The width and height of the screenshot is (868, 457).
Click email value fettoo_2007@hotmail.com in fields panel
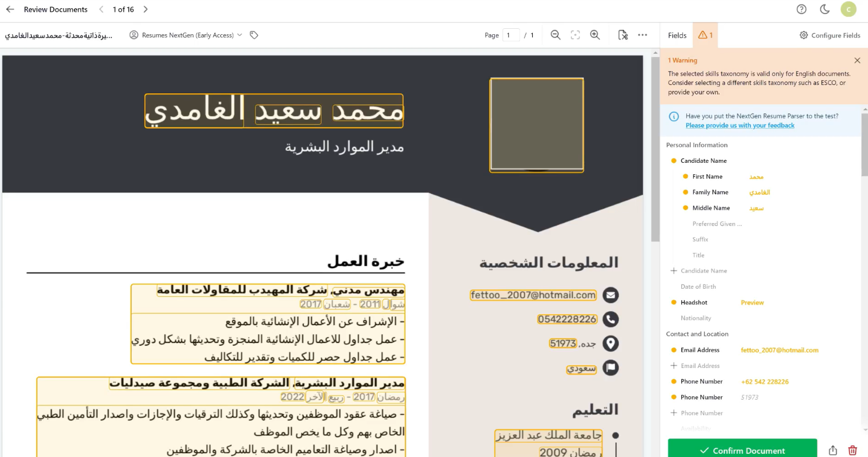tap(780, 350)
